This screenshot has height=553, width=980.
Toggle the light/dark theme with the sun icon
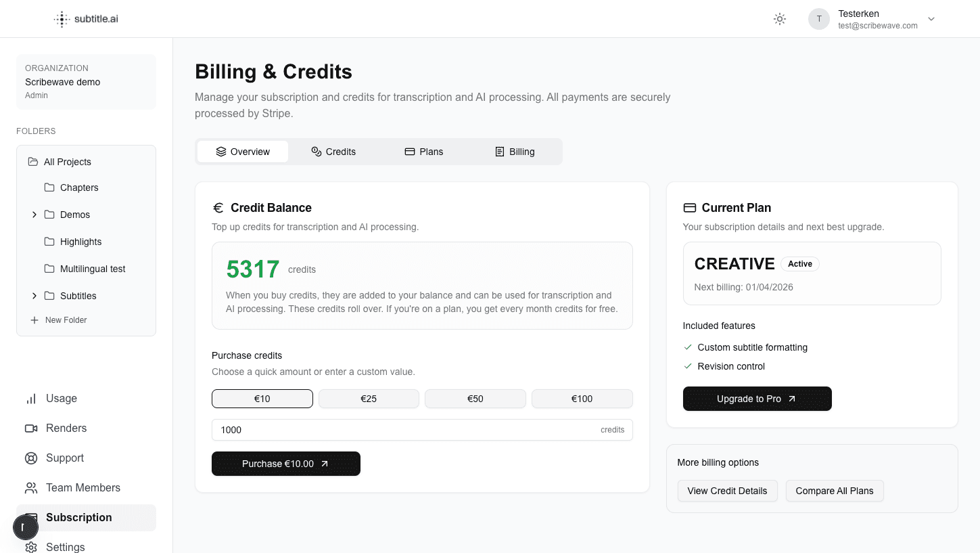[779, 19]
